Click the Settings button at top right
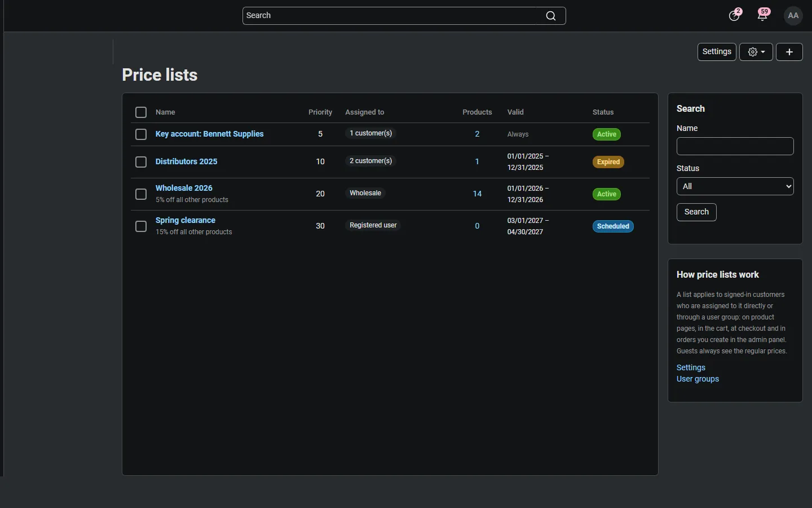The width and height of the screenshot is (812, 508). click(x=717, y=52)
